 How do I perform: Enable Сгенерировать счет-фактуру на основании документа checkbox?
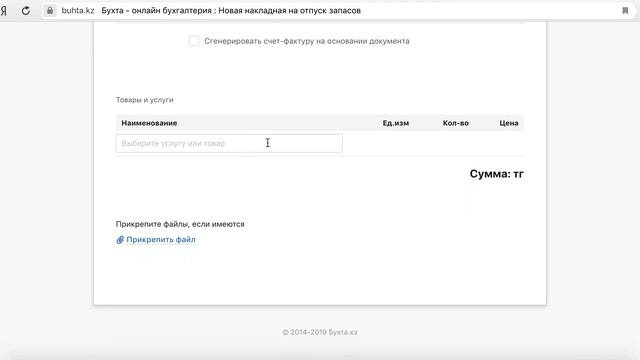(194, 41)
